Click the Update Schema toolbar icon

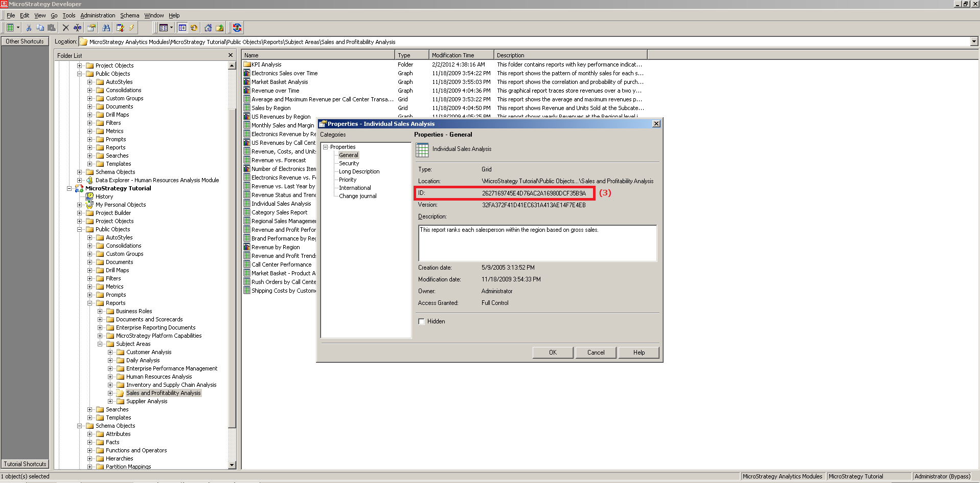[237, 28]
